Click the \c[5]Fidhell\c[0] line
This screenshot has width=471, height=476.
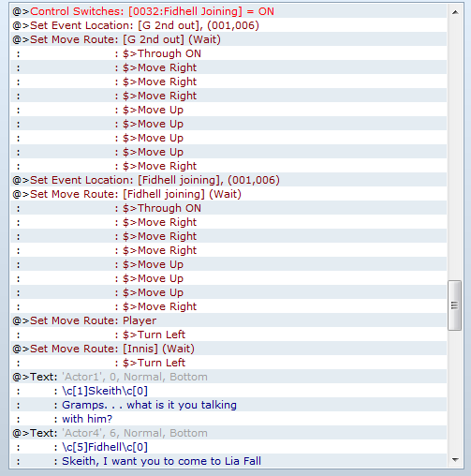coord(228,447)
